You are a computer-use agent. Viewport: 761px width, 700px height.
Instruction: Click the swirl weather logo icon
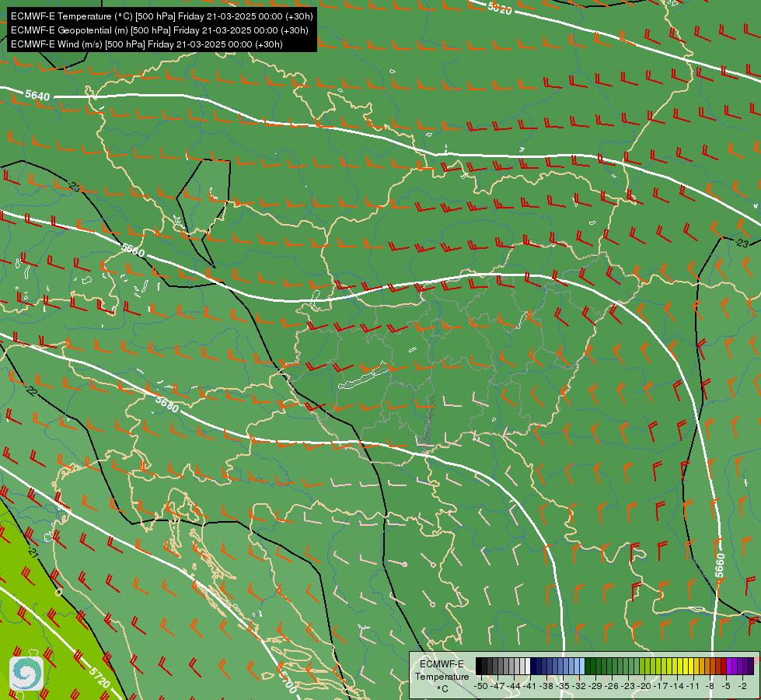(x=26, y=674)
